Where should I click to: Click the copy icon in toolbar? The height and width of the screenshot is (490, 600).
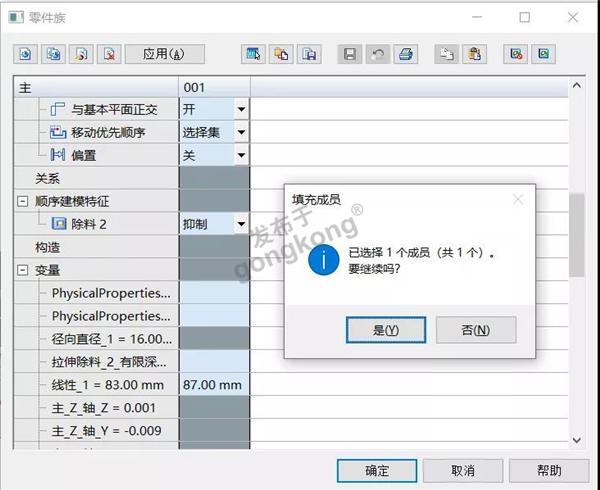(449, 54)
